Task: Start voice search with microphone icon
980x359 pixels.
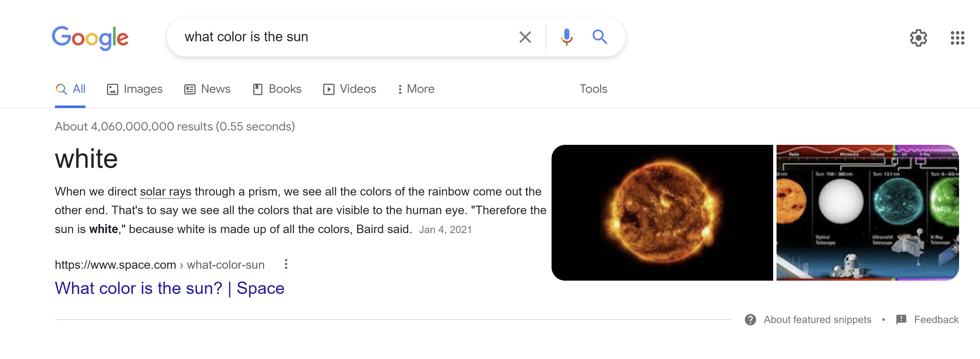Action: [566, 37]
